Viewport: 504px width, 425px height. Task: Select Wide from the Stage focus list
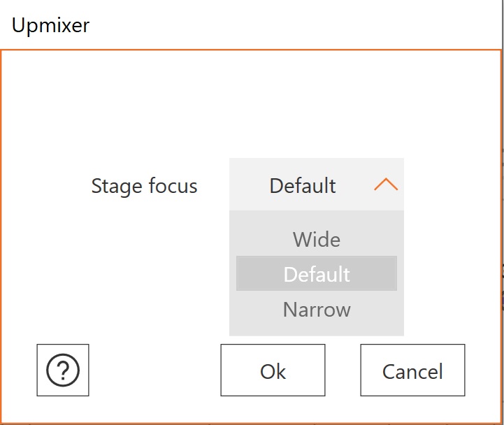click(317, 240)
